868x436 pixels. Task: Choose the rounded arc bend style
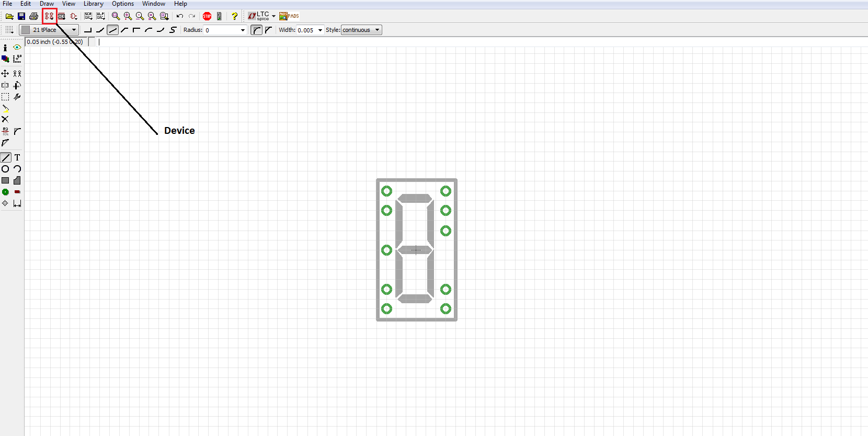click(x=149, y=30)
